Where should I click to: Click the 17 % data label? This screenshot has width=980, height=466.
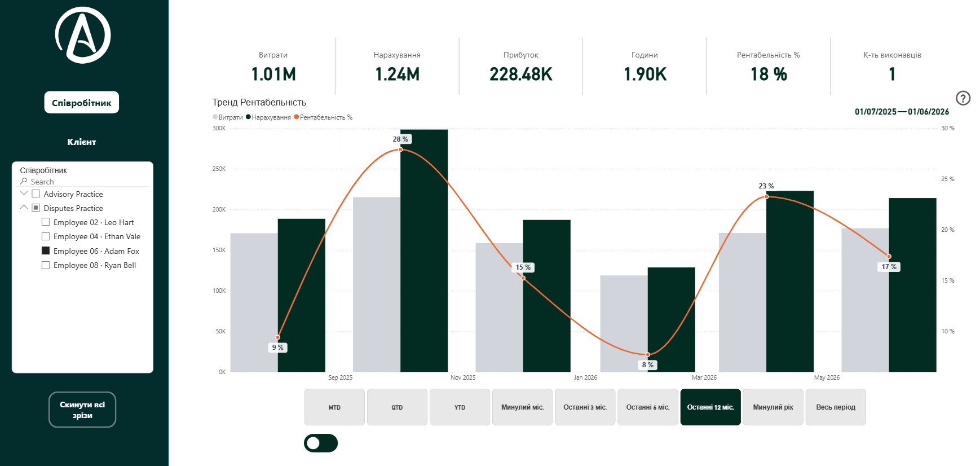[889, 267]
